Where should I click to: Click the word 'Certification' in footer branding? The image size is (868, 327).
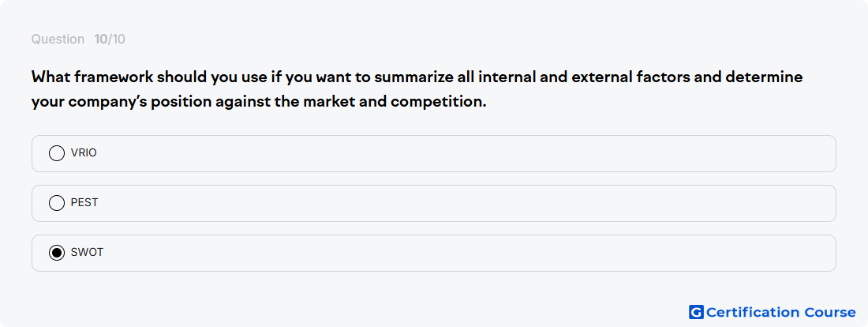coord(754,312)
